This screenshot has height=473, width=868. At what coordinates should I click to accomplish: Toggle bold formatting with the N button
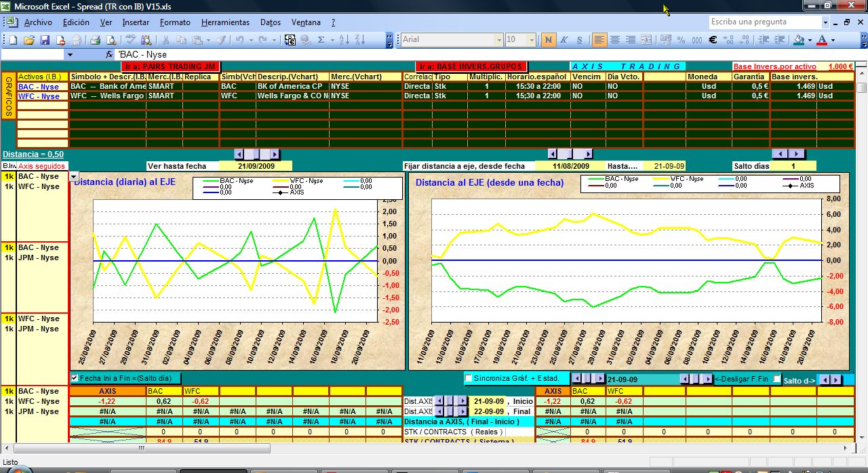pyautogui.click(x=549, y=40)
